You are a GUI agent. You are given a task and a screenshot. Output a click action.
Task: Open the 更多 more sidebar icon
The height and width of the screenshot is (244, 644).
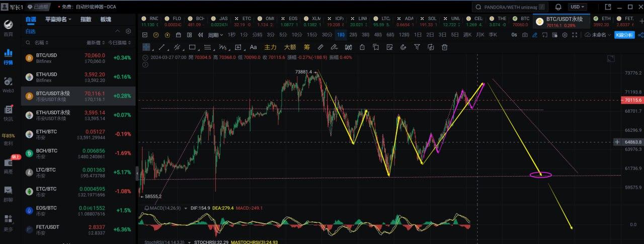(x=8, y=223)
